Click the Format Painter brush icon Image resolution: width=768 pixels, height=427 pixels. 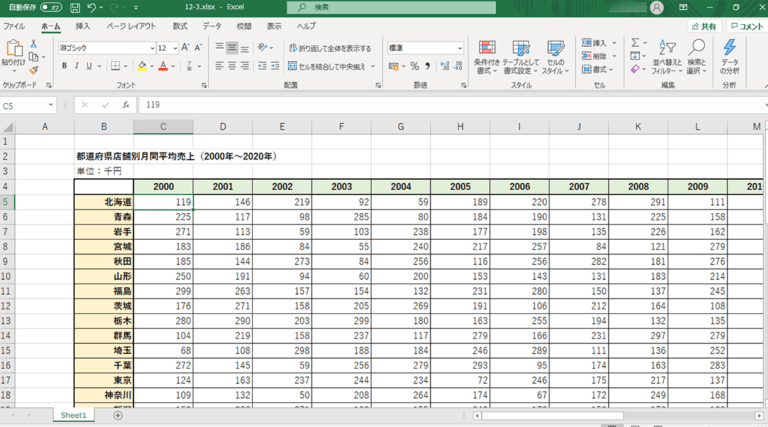tap(34, 70)
